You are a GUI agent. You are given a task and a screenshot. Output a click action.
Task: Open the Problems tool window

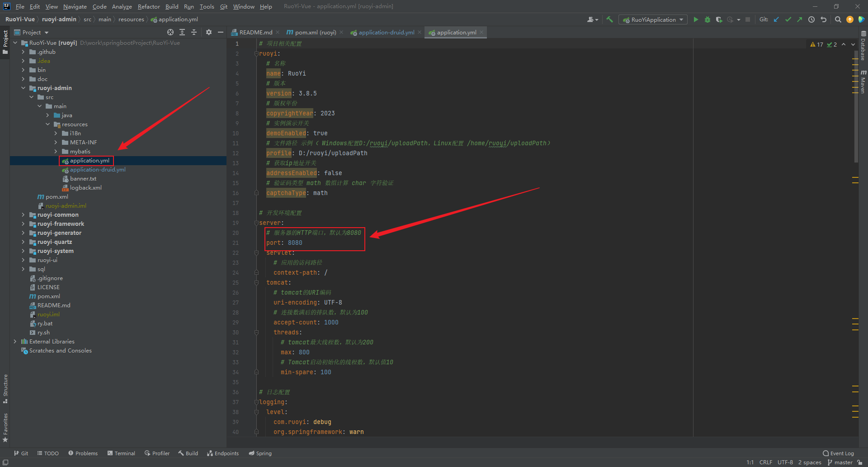(83, 453)
